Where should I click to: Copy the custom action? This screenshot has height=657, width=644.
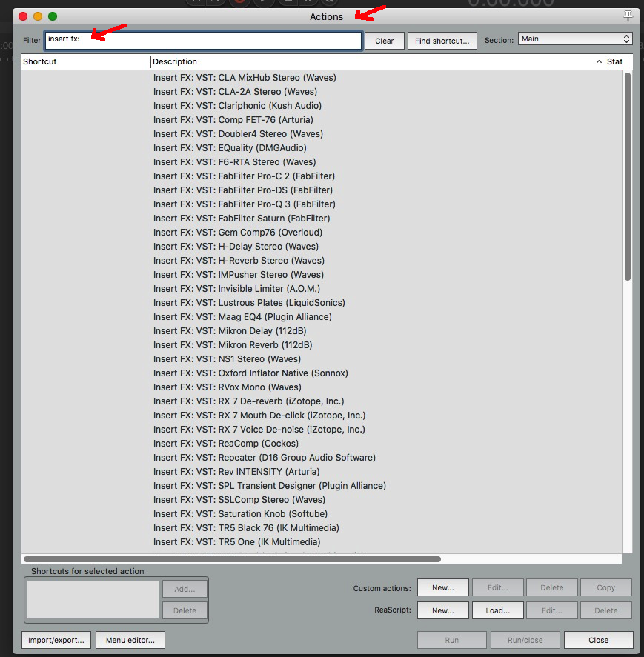[606, 587]
